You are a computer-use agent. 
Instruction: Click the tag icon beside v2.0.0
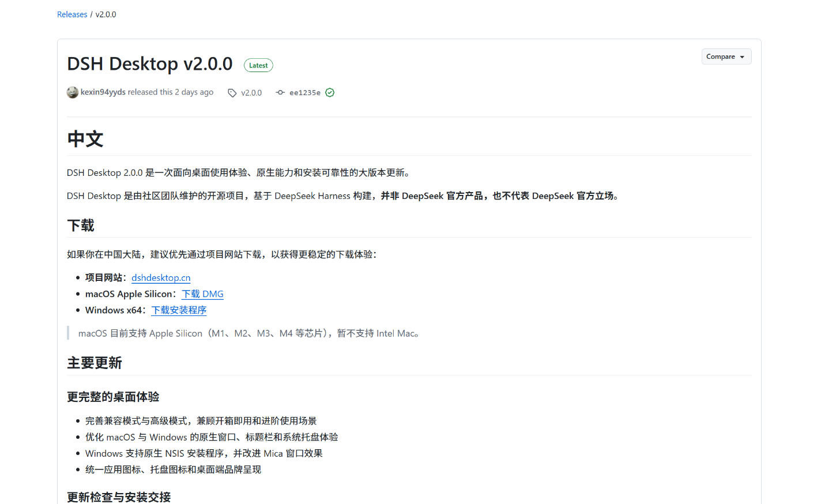(x=232, y=93)
